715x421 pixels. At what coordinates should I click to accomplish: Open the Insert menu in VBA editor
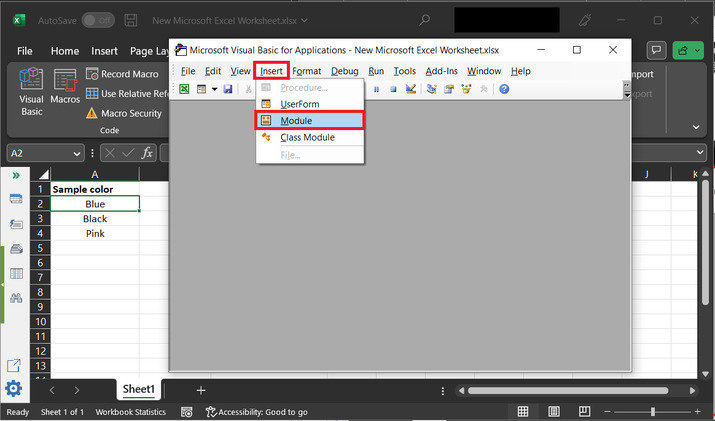(x=271, y=71)
